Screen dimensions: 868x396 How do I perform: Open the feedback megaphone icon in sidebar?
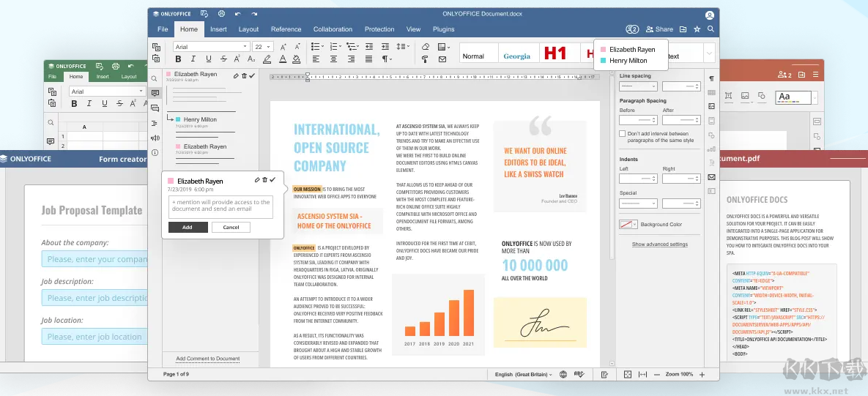155,138
